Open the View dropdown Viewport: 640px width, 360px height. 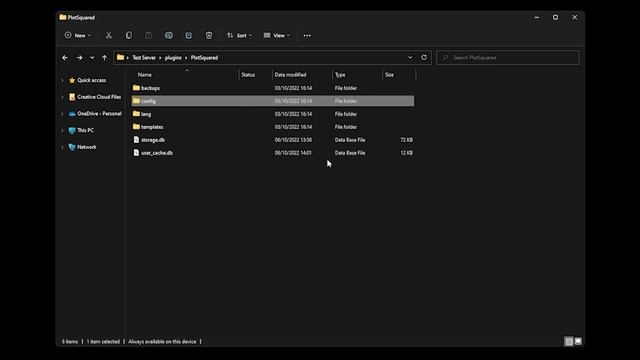click(277, 36)
